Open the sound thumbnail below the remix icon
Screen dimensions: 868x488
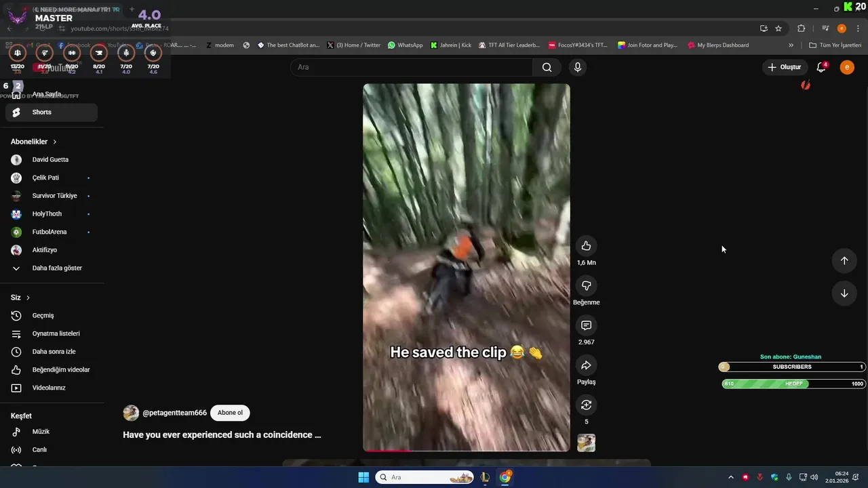[586, 443]
